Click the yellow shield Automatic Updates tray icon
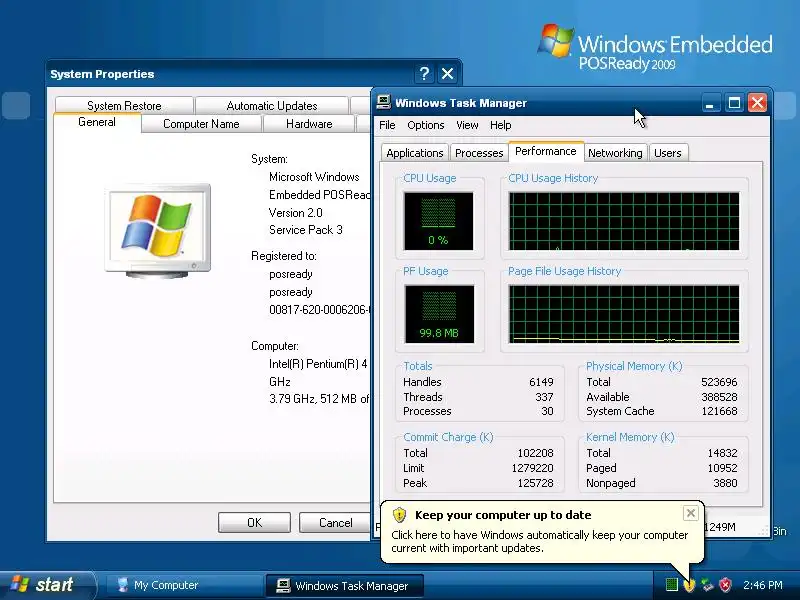The width and height of the screenshot is (800, 600). [689, 585]
